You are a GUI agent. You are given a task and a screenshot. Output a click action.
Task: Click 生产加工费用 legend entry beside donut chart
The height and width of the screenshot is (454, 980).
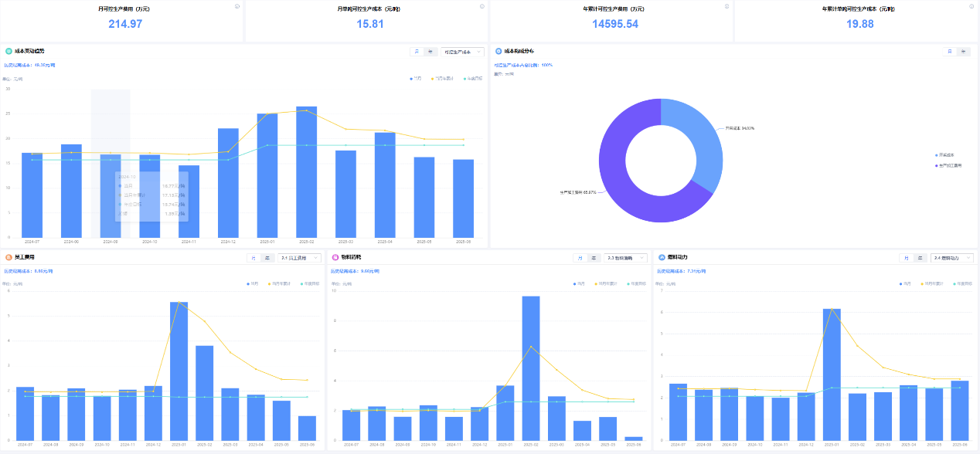[948, 164]
